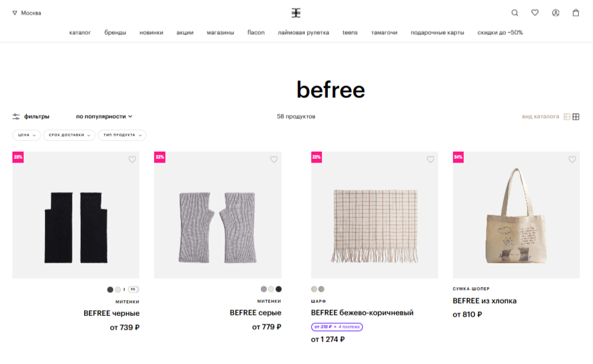
Task: Click the site logo at top center
Action: 296,12
